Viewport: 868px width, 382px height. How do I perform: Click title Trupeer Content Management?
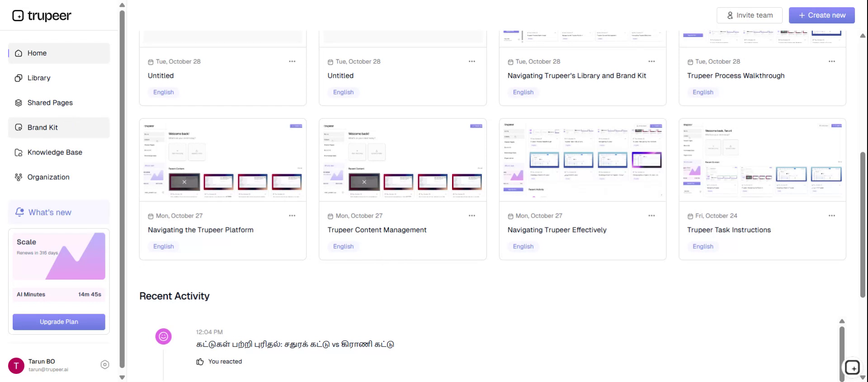pyautogui.click(x=377, y=230)
